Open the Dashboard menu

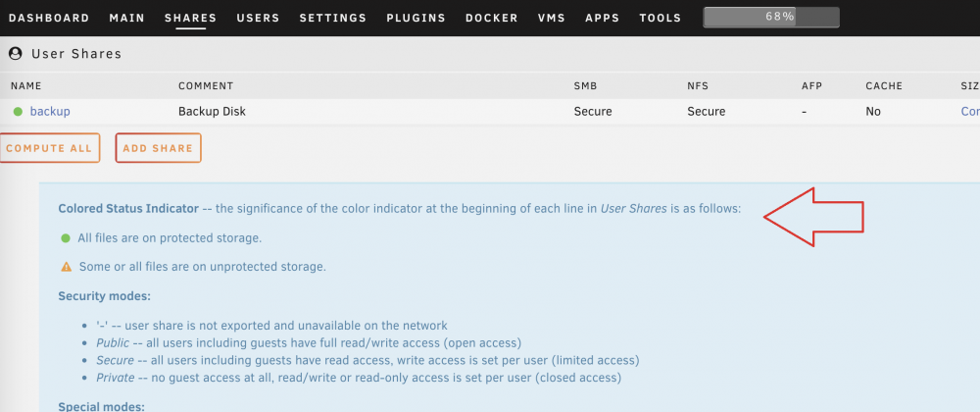click(49, 18)
